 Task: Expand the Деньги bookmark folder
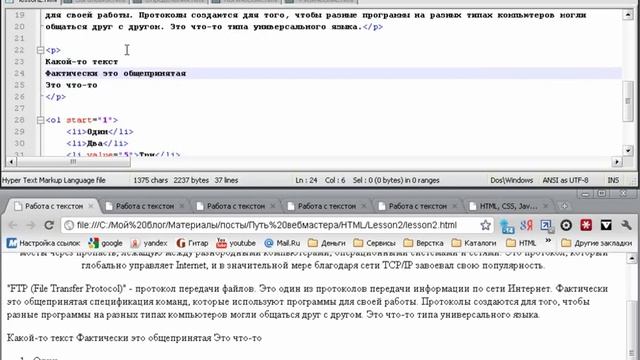pos(327,243)
